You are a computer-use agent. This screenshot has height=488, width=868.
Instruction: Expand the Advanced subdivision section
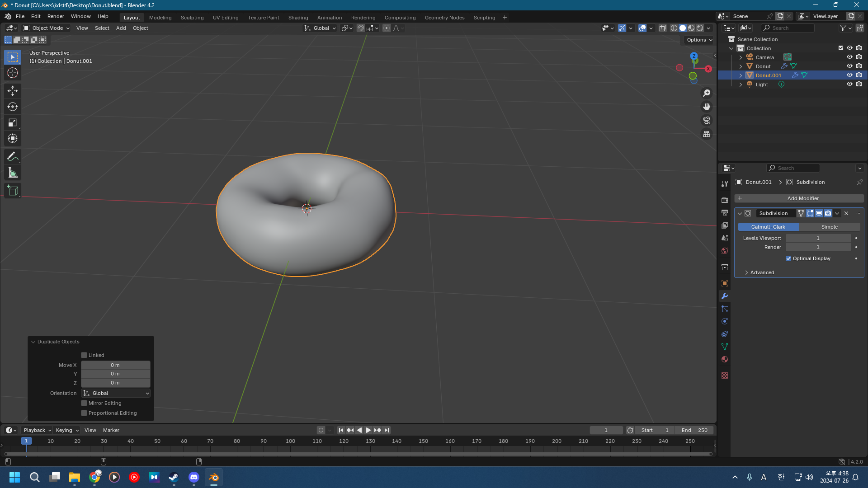(x=762, y=272)
